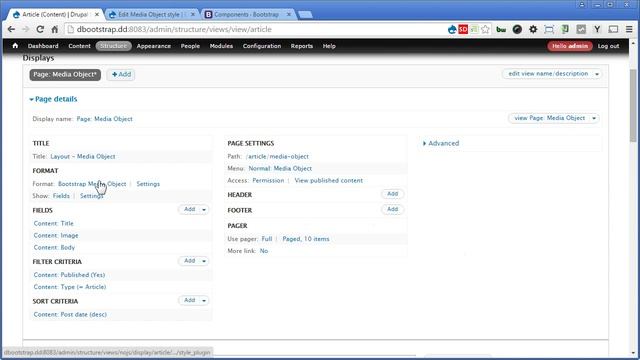Open the Sort Criteria Add dropdown arrow
The width and height of the screenshot is (640, 360).
204,301
